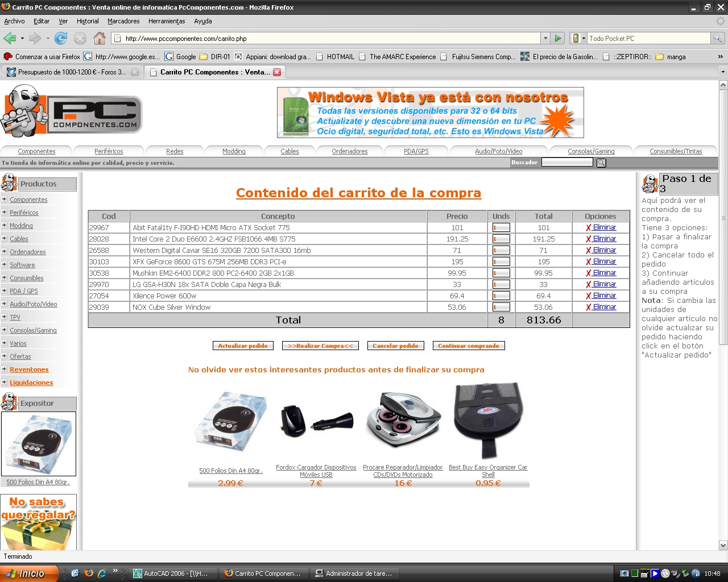
Task: Open the Herramientas menu
Action: click(x=167, y=21)
